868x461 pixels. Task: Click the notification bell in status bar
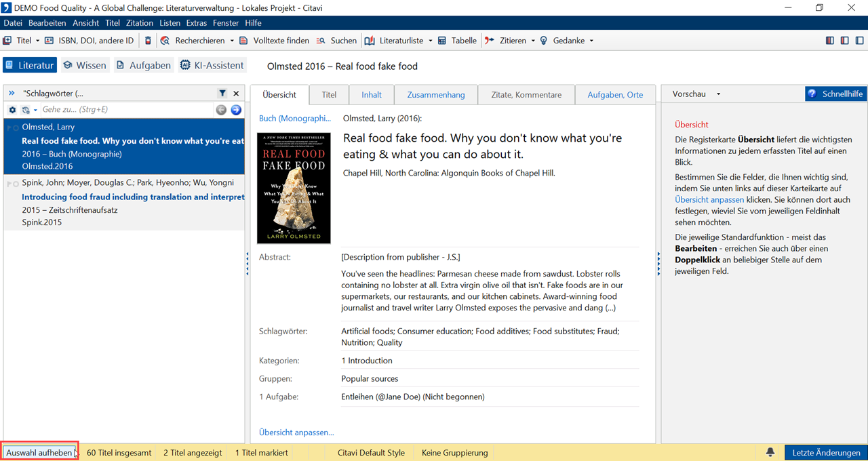770,452
